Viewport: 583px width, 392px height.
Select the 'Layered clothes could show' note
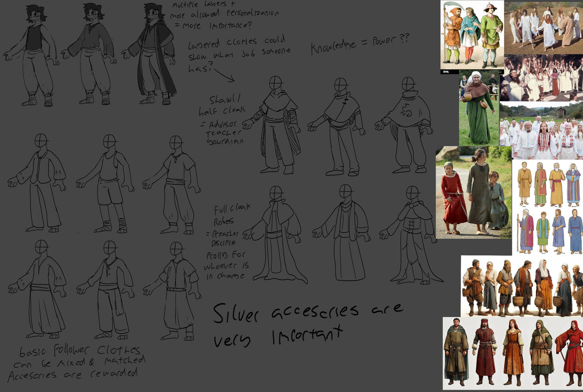click(239, 54)
